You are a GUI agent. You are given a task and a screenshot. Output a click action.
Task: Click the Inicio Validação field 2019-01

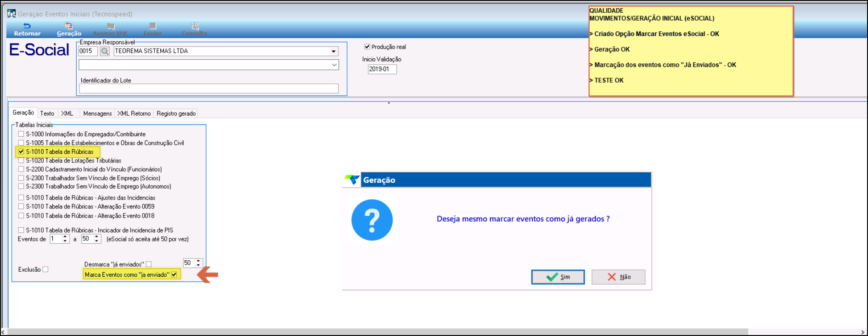coord(382,69)
